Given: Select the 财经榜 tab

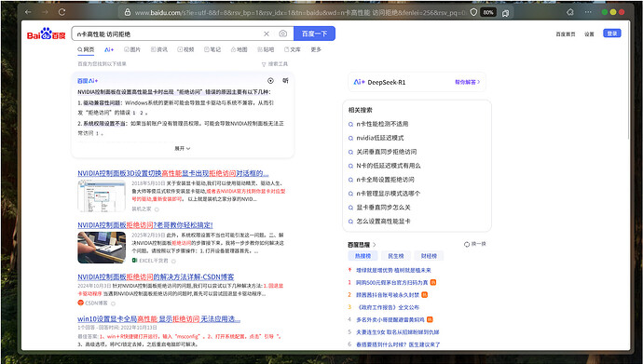Looking at the screenshot, I should [429, 256].
